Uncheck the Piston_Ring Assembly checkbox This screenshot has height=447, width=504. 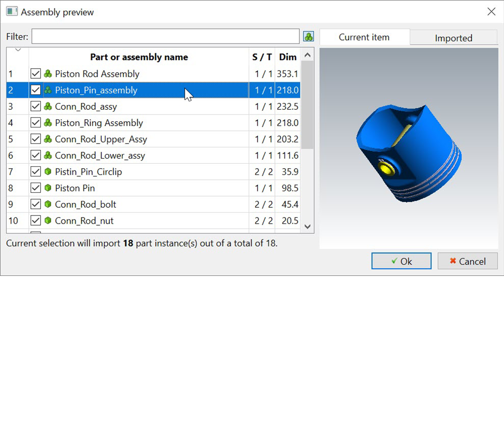tap(36, 123)
